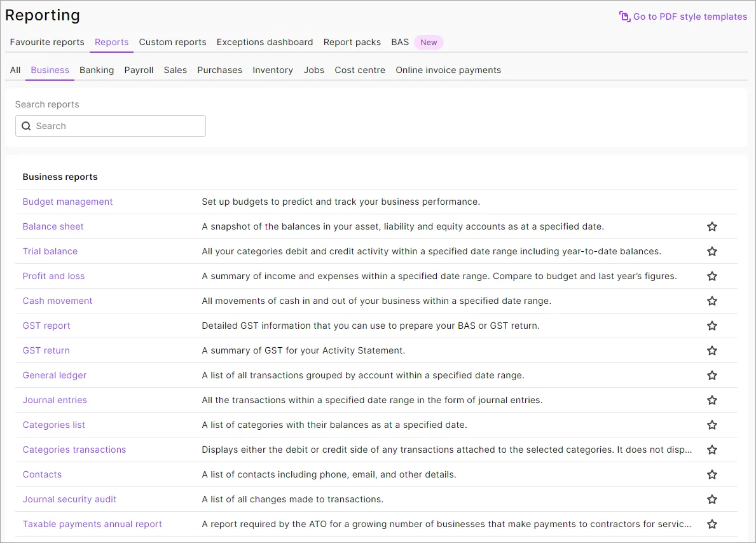Click the star beside Journal entries

pos(711,400)
